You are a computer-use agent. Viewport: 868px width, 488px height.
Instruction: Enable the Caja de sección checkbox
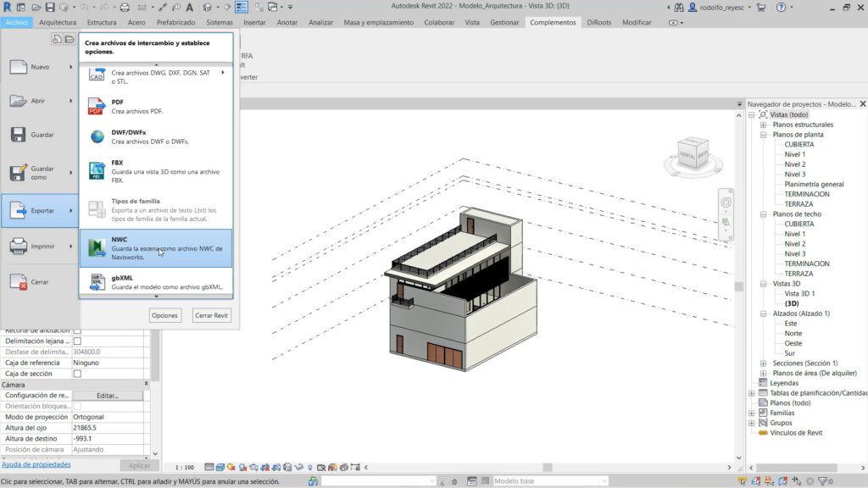click(77, 374)
